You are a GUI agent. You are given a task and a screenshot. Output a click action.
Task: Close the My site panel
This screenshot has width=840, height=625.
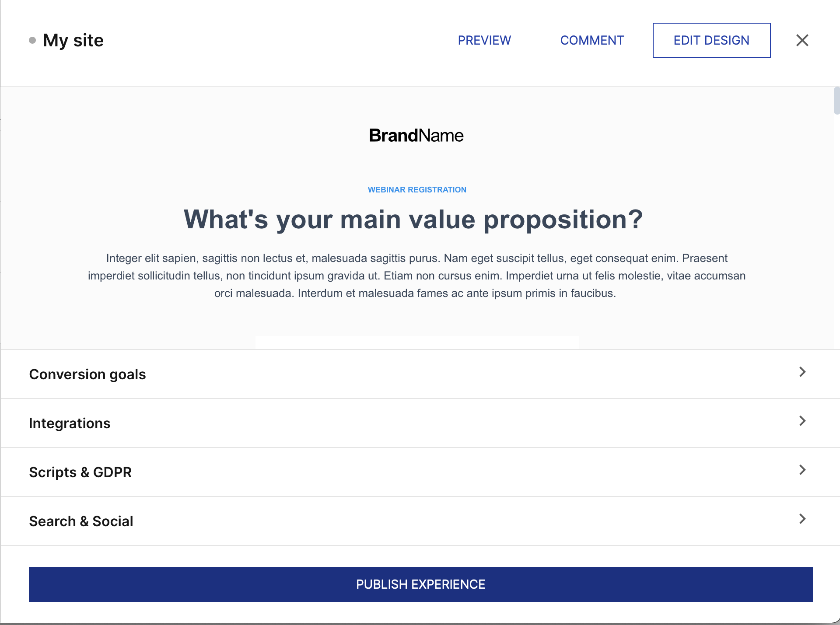coord(802,40)
